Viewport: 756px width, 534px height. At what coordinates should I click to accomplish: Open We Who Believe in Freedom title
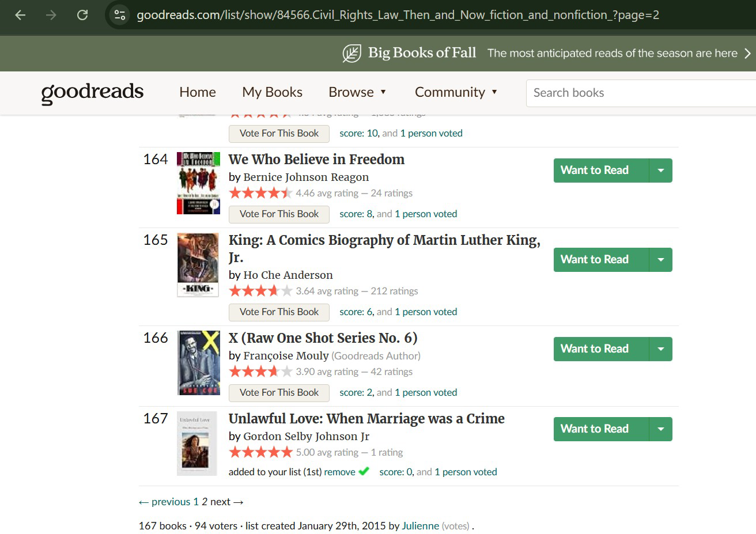click(x=316, y=160)
